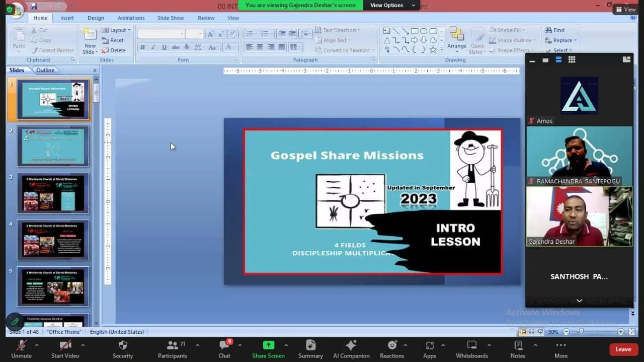This screenshot has height=362, width=644.
Task: Launch the AI Companion
Action: point(351,349)
